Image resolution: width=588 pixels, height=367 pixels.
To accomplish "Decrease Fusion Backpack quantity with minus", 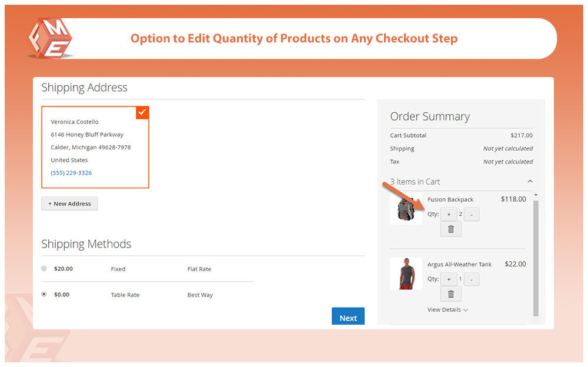I will click(x=472, y=214).
